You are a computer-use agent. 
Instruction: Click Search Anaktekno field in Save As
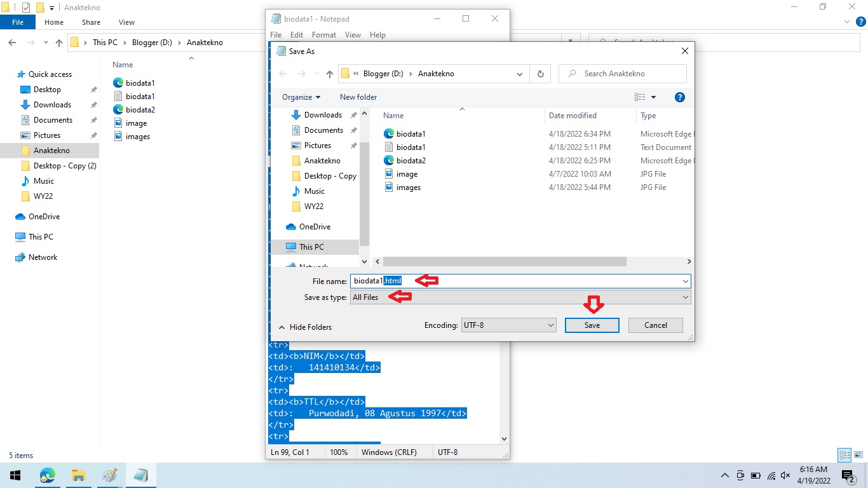(623, 74)
